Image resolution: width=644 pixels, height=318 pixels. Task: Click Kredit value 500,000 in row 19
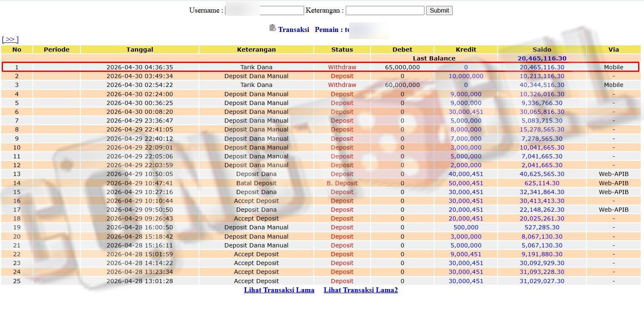[x=466, y=227]
